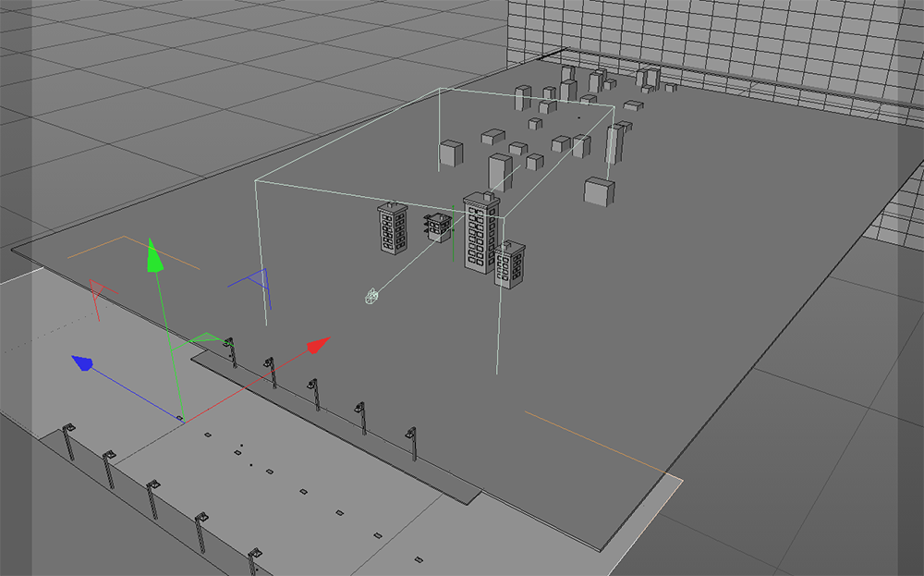
Task: Select the large plain cube on the right
Action: [599, 192]
